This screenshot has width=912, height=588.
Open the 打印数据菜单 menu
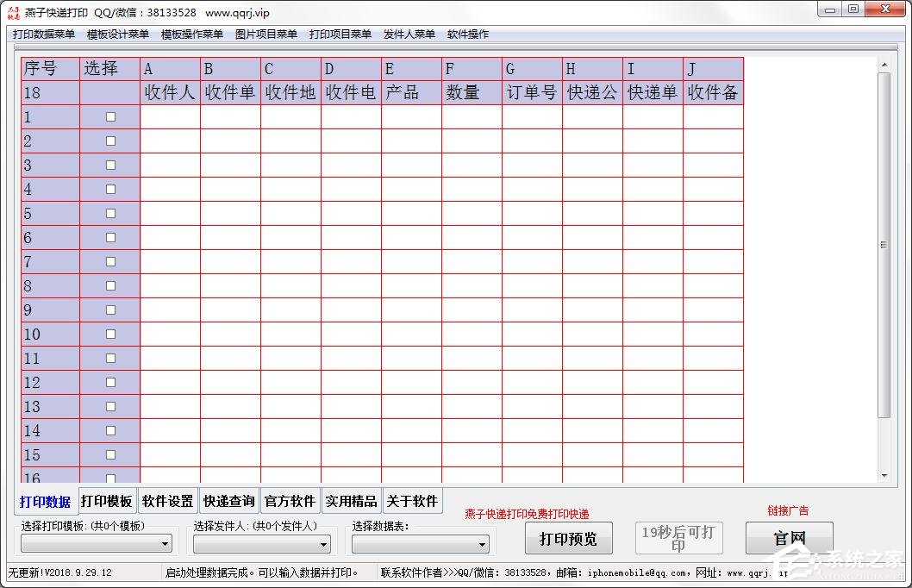[x=44, y=34]
